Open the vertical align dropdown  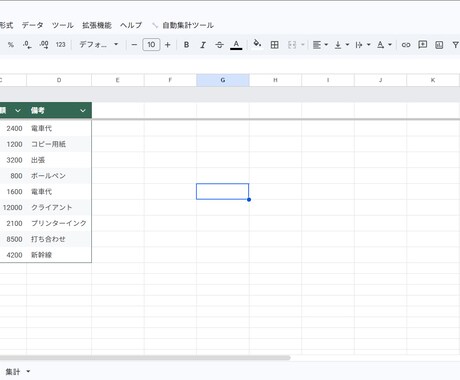pos(342,45)
